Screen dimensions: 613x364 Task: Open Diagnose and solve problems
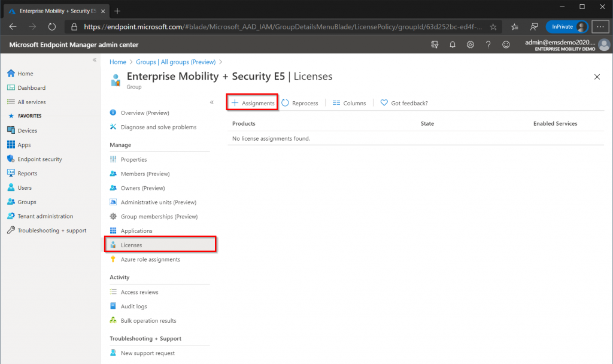tap(153, 127)
